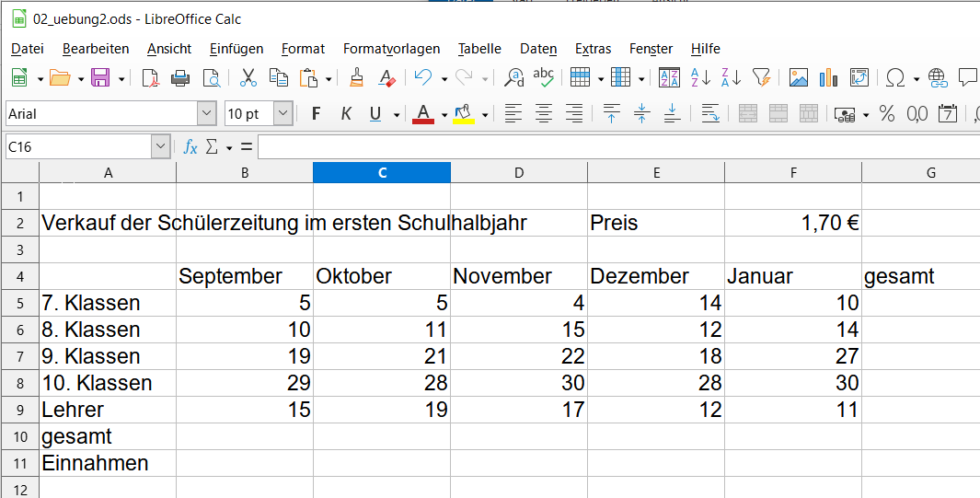Open the Formatvorlagen menu
The height and width of the screenshot is (498, 980).
(391, 49)
